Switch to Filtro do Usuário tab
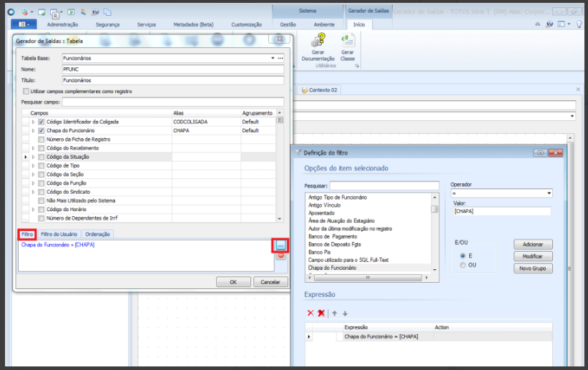 coord(59,234)
